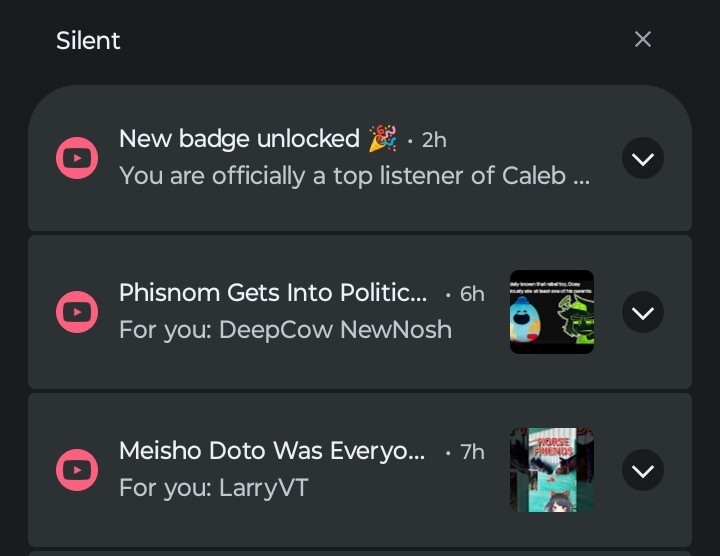Tap the For you: LarryVT text
This screenshot has height=556, width=720.
[213, 488]
